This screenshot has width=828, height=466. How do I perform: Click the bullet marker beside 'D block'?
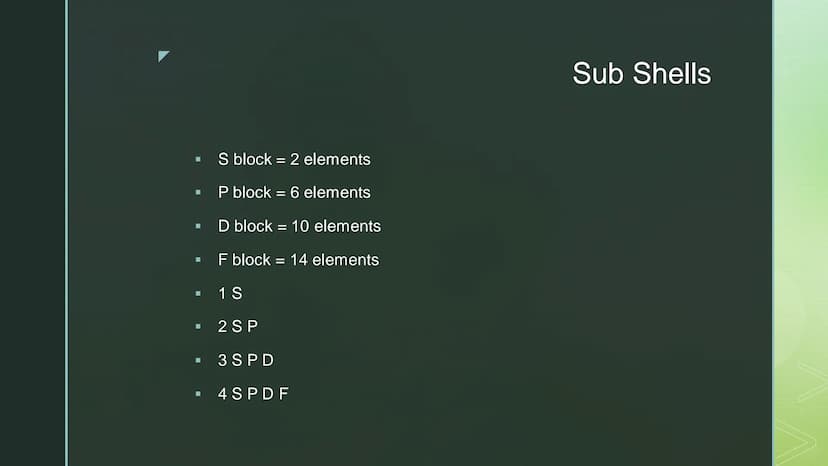point(198,226)
